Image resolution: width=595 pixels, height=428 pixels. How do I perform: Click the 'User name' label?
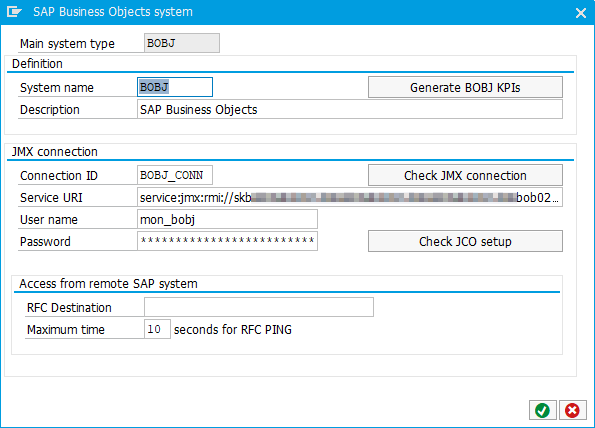click(49, 220)
